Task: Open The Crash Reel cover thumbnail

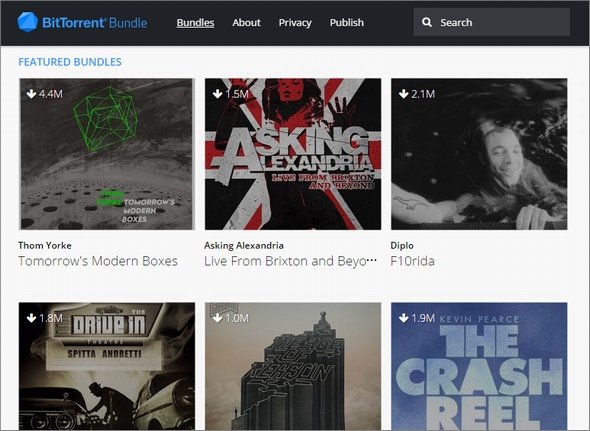Action: click(479, 366)
